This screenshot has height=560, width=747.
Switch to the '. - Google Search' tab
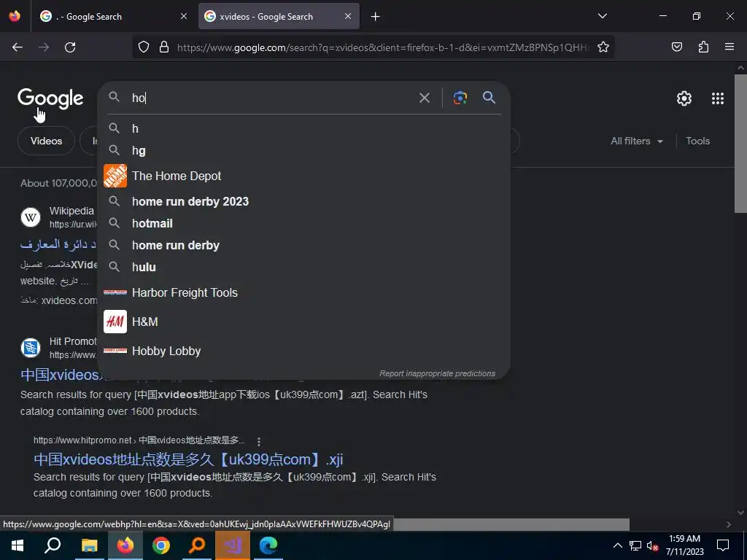pyautogui.click(x=115, y=17)
